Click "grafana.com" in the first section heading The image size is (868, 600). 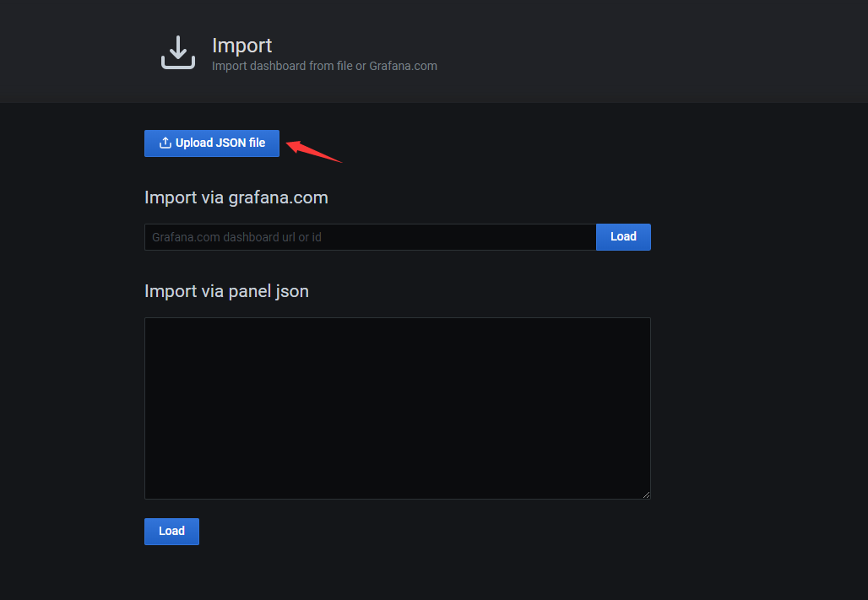278,197
